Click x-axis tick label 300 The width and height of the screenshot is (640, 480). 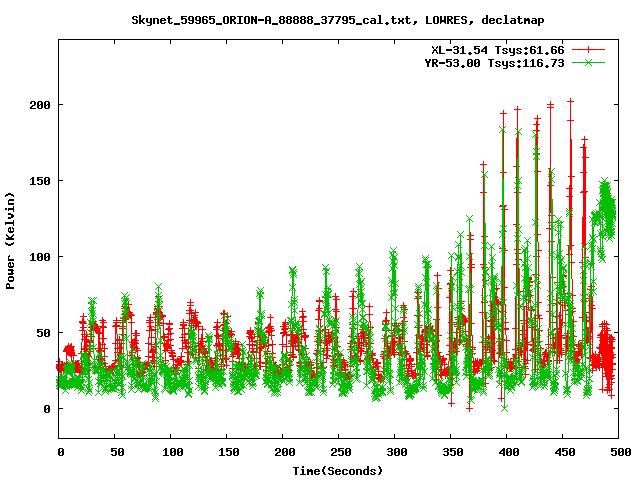click(x=397, y=452)
